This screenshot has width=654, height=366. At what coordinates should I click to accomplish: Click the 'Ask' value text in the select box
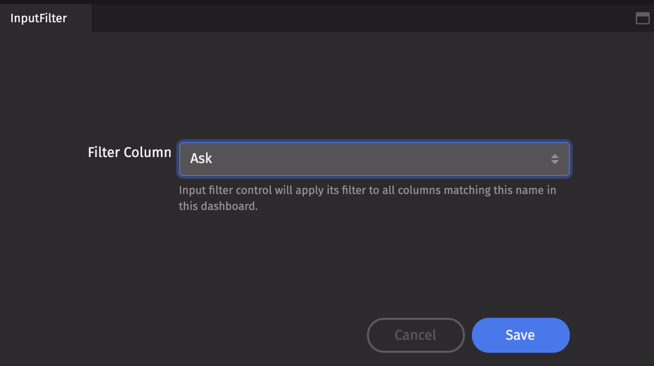click(201, 158)
